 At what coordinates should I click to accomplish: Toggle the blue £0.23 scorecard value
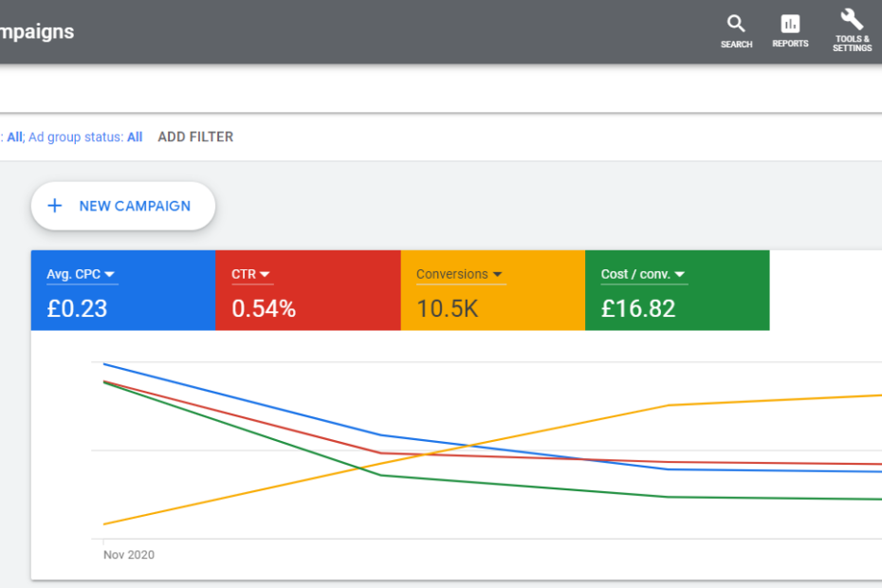77,308
